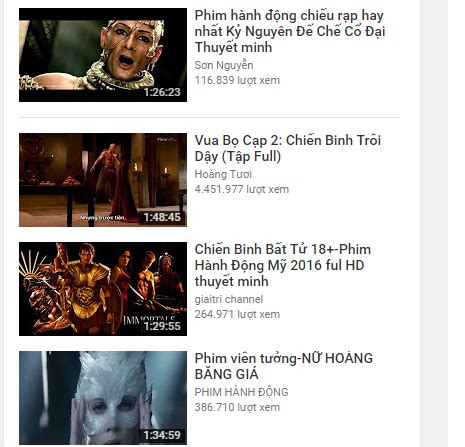Click title Phim viễn tưởng-NỮ HOÀNG BĂNG GIÁ
Viewport: 465px width, 447px height.
click(284, 366)
